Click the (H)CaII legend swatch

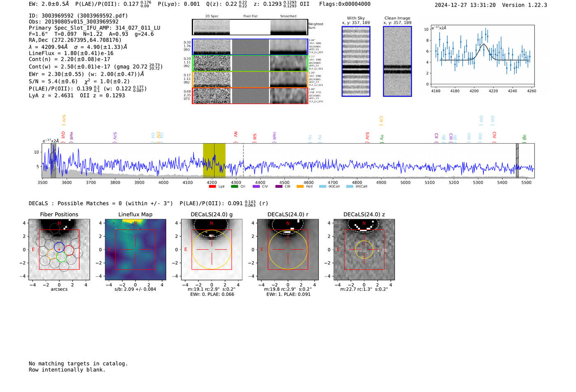(350, 186)
